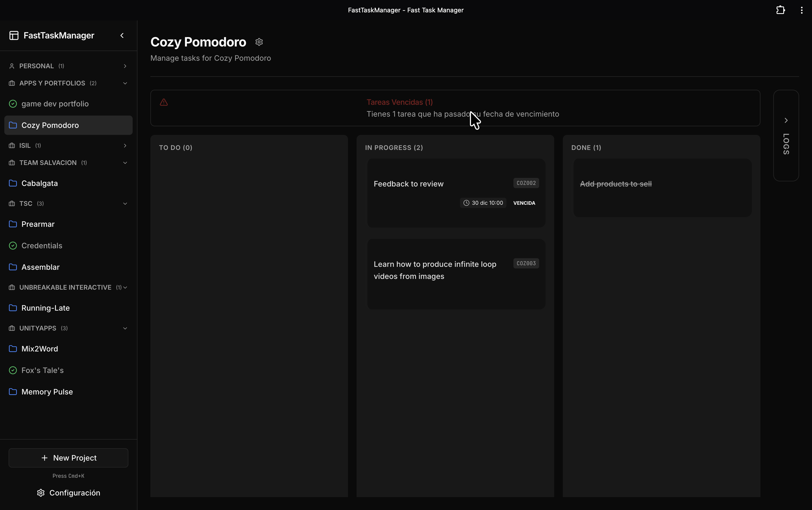Collapse the APPS Y PORTFOLIOS section

point(125,83)
